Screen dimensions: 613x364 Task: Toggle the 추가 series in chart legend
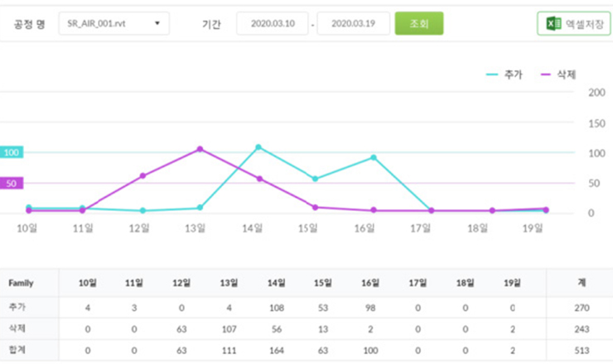[x=504, y=74]
